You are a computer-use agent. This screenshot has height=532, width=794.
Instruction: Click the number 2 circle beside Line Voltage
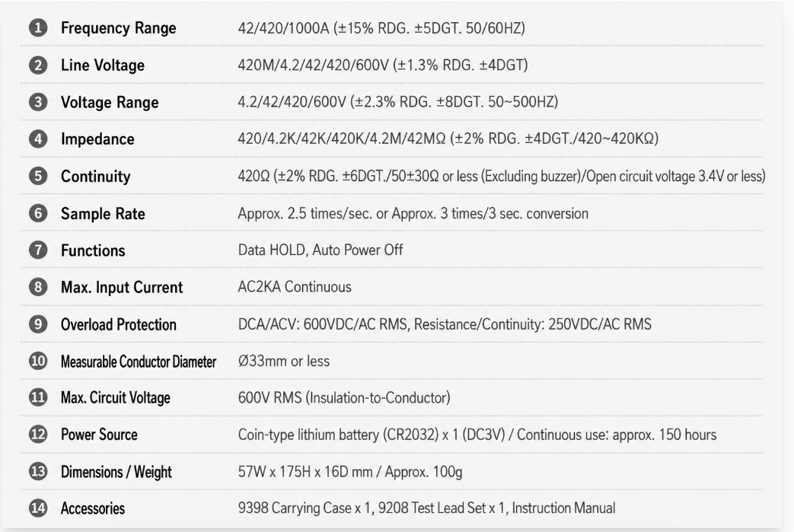[x=38, y=65]
